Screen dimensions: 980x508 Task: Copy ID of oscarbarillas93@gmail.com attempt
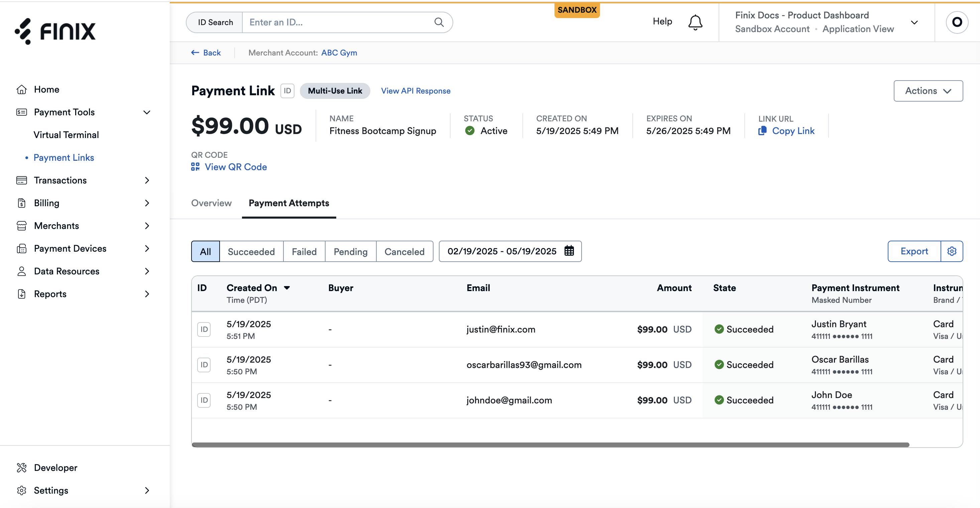click(x=204, y=365)
